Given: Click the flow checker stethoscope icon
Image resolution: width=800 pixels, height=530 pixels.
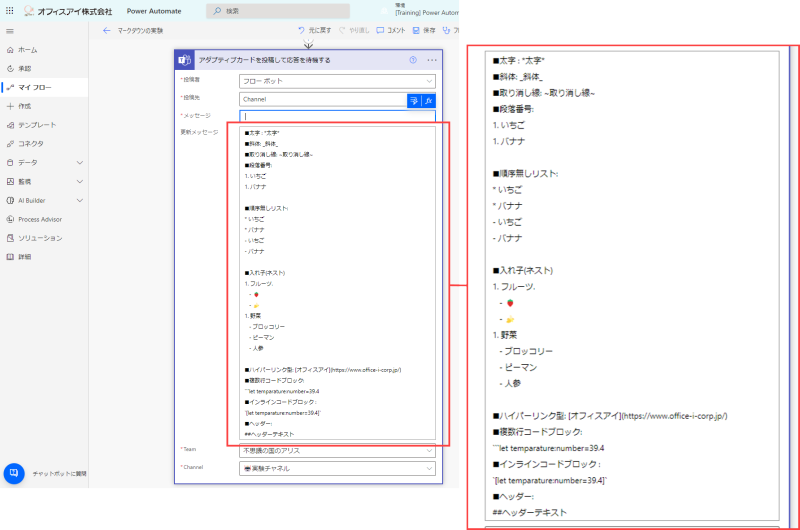Looking at the screenshot, I should click(446, 31).
